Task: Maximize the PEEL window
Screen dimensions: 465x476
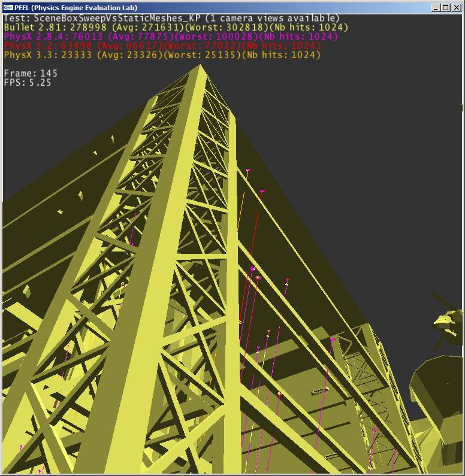Action: (x=446, y=8)
